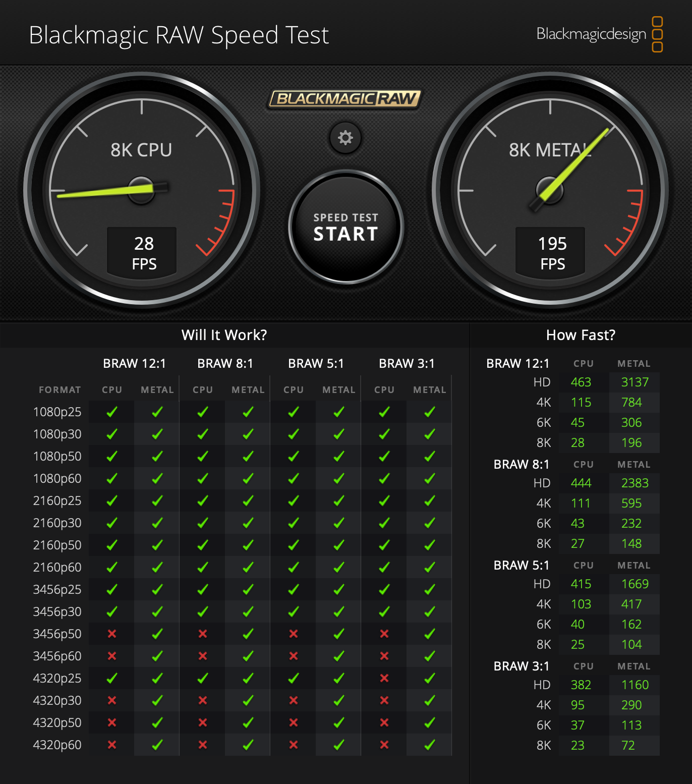This screenshot has width=692, height=784.
Task: Click BRAW 3:1 CPU red cross for 3456p50
Action: (384, 634)
